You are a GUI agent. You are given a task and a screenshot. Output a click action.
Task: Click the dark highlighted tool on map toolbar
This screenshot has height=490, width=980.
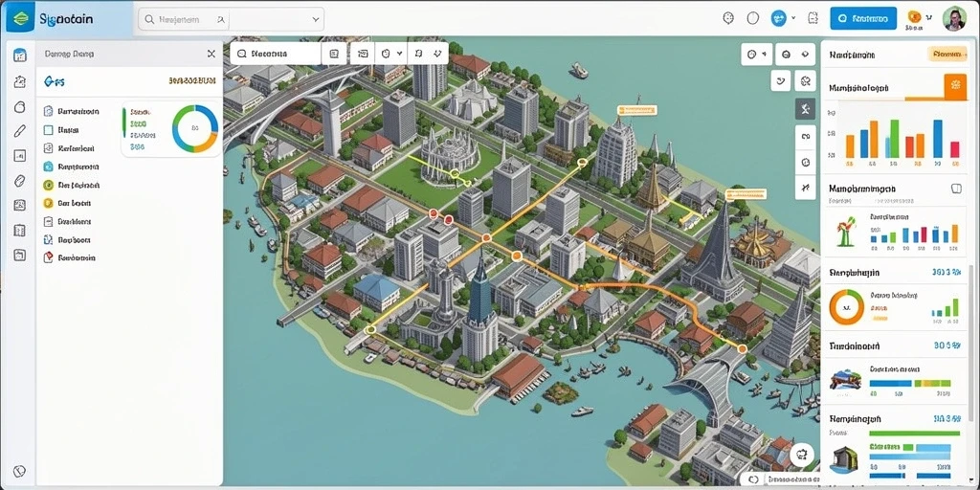805,109
